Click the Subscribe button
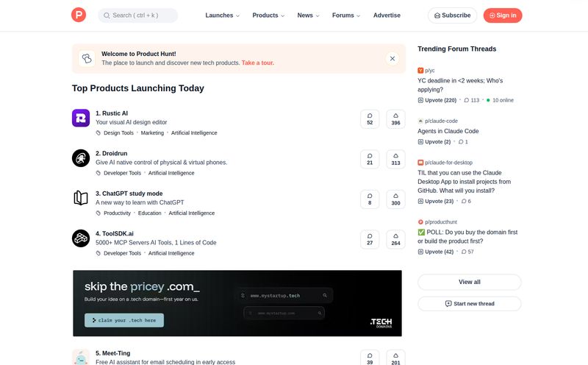The width and height of the screenshot is (588, 365). [452, 15]
